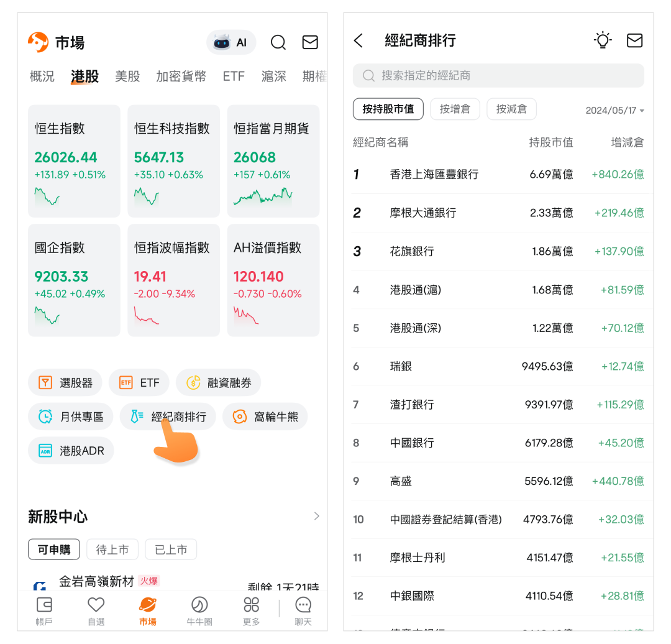Switch sorting to 按增倉
The height and width of the screenshot is (644, 671).
pyautogui.click(x=455, y=109)
